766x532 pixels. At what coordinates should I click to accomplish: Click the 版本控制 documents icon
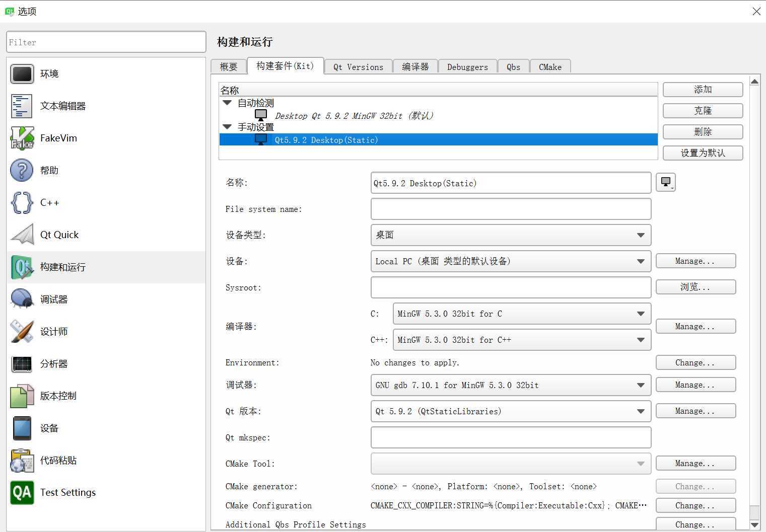pos(22,396)
